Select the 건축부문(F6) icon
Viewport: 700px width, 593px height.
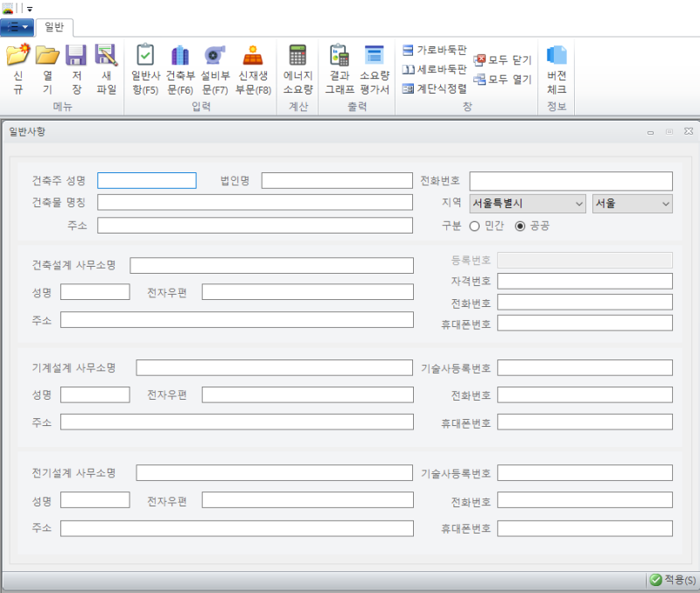click(181, 66)
